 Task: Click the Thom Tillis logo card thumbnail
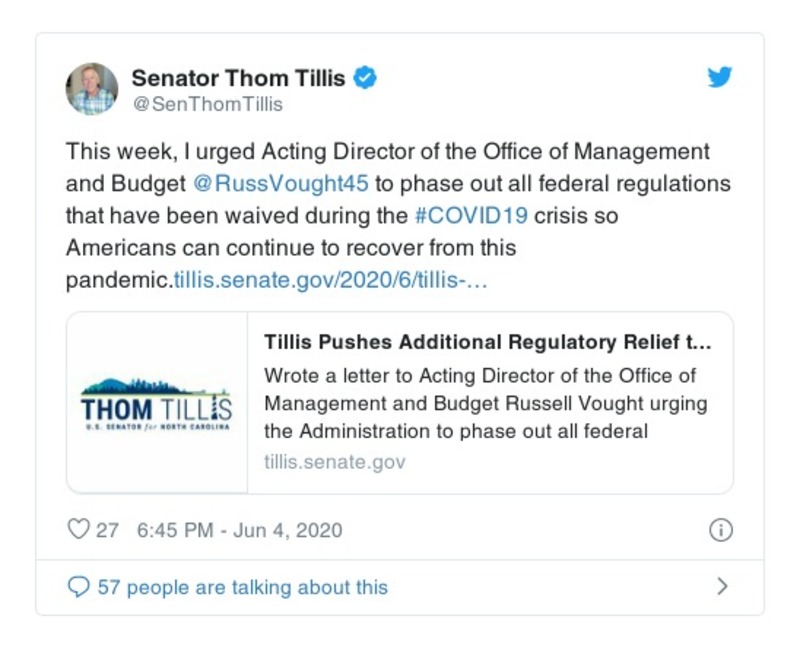tap(157, 403)
